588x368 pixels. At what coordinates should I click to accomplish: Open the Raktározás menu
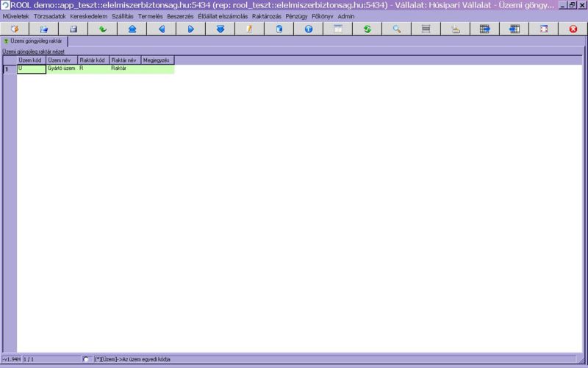(x=266, y=16)
